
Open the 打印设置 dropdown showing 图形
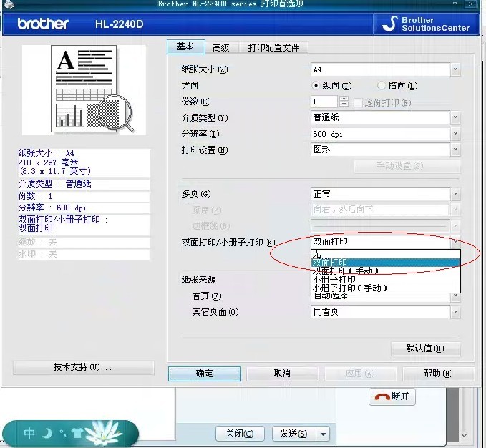(385, 150)
